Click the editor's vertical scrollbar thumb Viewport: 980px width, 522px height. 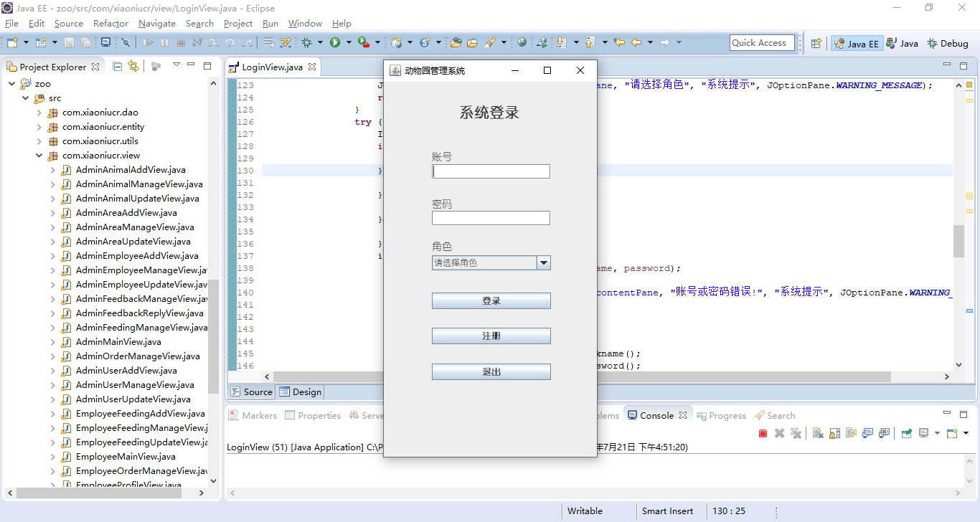pos(959,241)
